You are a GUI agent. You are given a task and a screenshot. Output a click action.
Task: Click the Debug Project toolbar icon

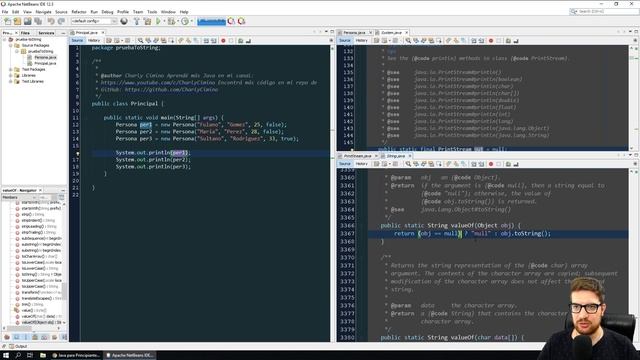point(171,21)
